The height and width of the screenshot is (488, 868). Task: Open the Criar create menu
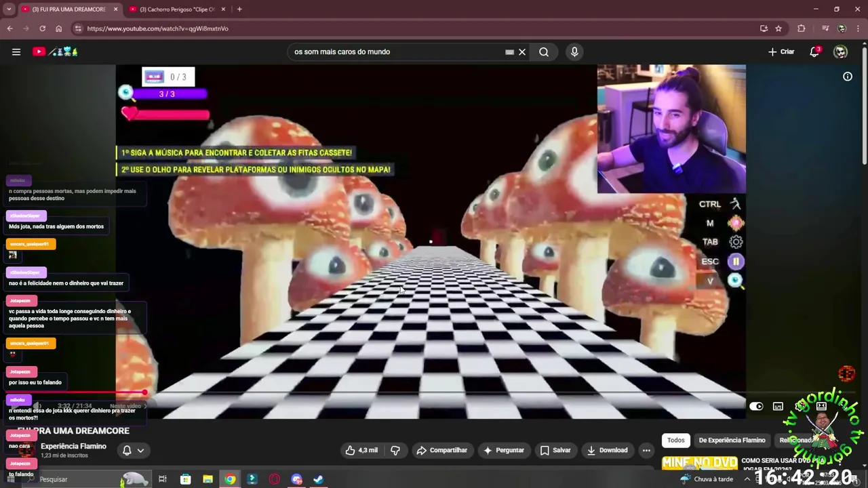click(x=781, y=52)
